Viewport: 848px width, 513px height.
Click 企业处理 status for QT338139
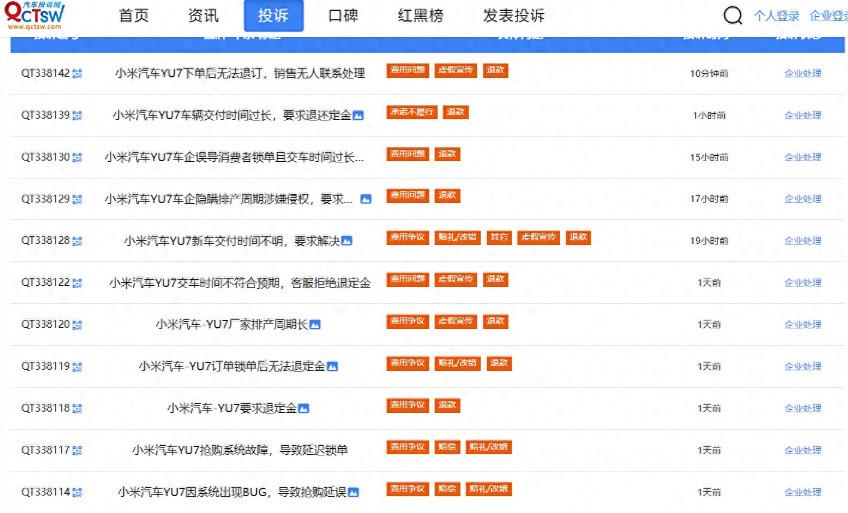pos(803,115)
